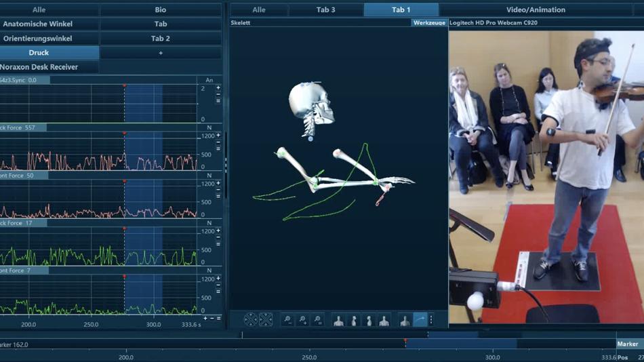This screenshot has height=362, width=644.
Task: Open the Werkzeuge tools button
Action: click(x=429, y=23)
